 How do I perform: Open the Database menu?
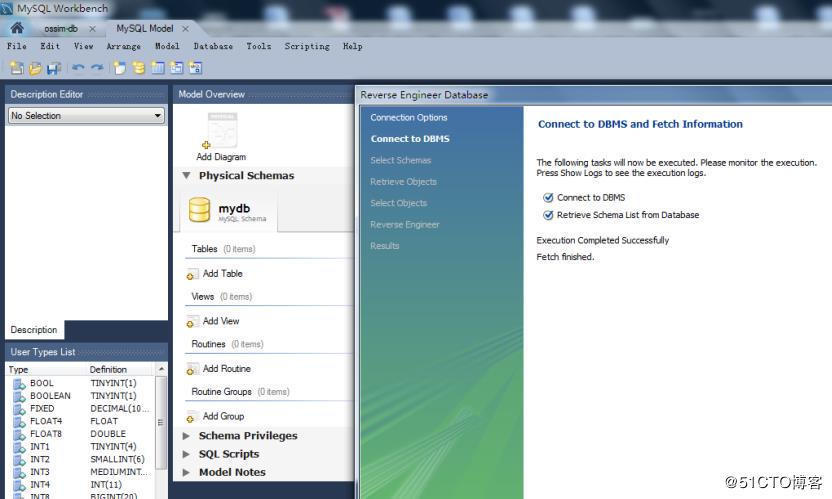(x=213, y=46)
